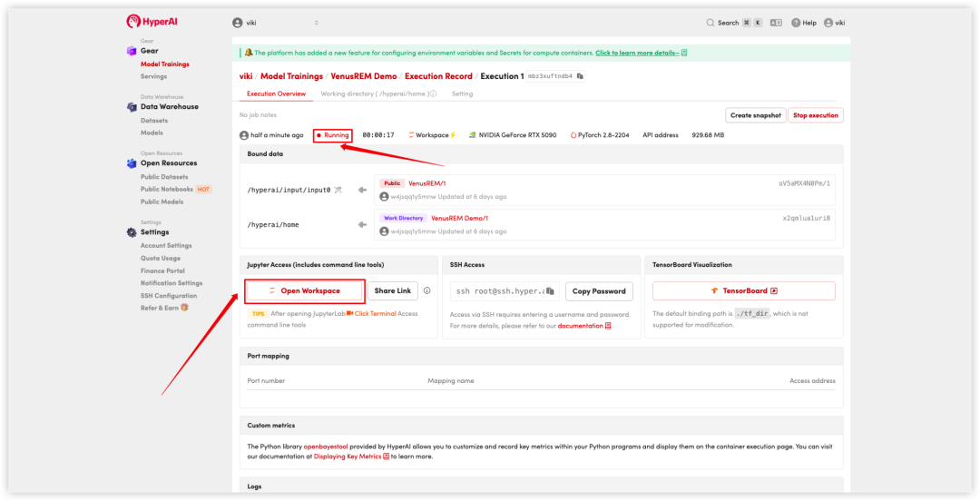The height and width of the screenshot is (501, 980).
Task: Open Models under Data Warehouse
Action: [152, 133]
